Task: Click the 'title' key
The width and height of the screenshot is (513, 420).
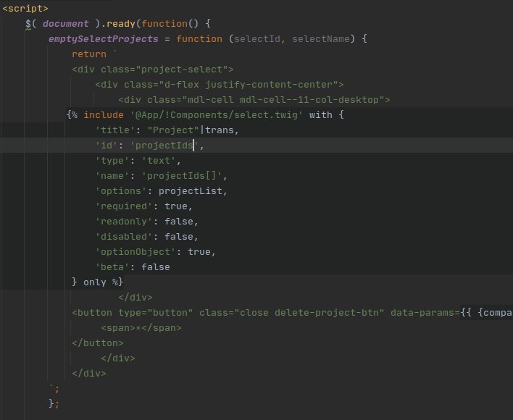Action: click(x=114, y=130)
